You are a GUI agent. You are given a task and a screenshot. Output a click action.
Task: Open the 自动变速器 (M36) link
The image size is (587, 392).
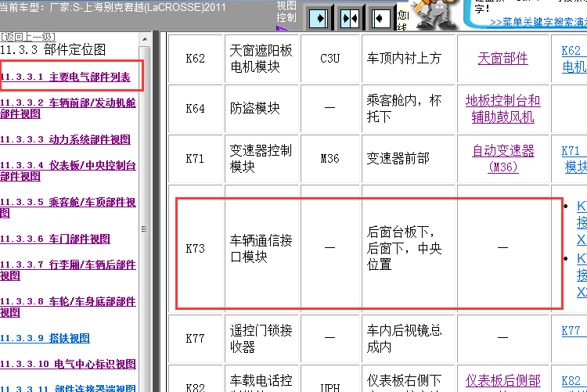(x=502, y=158)
